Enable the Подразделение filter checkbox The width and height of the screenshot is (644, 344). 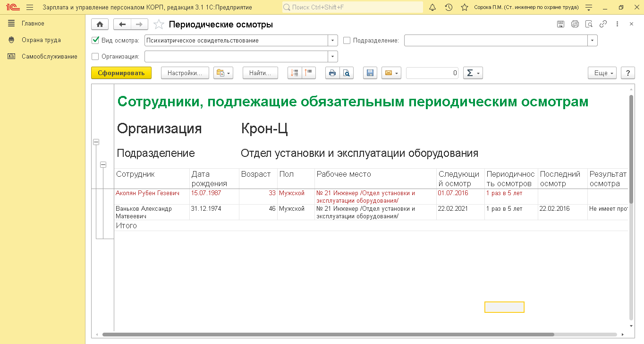click(x=347, y=41)
